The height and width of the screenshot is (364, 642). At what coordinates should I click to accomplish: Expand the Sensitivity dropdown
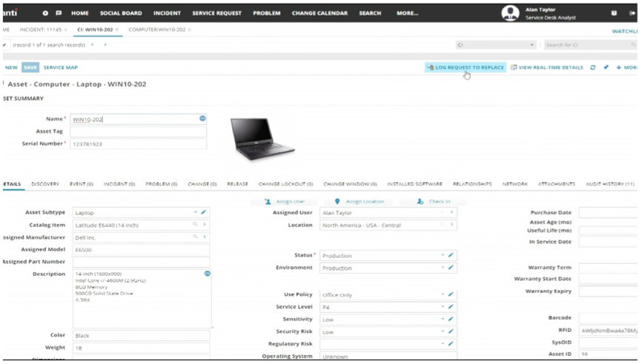click(x=443, y=319)
